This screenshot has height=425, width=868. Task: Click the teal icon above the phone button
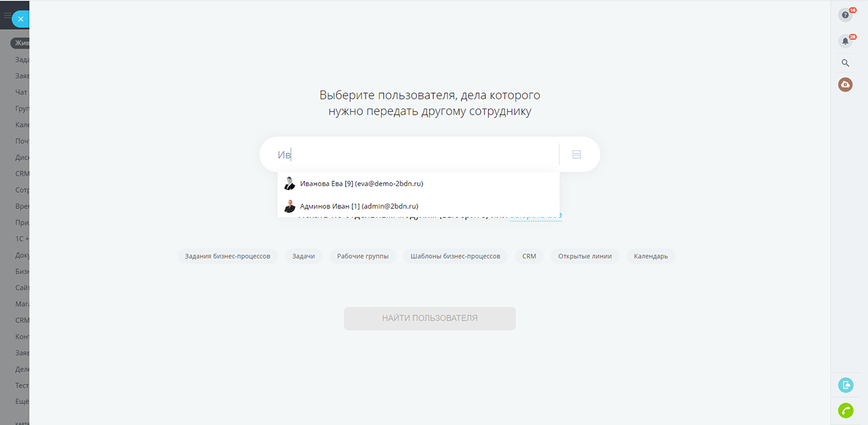[845, 385]
